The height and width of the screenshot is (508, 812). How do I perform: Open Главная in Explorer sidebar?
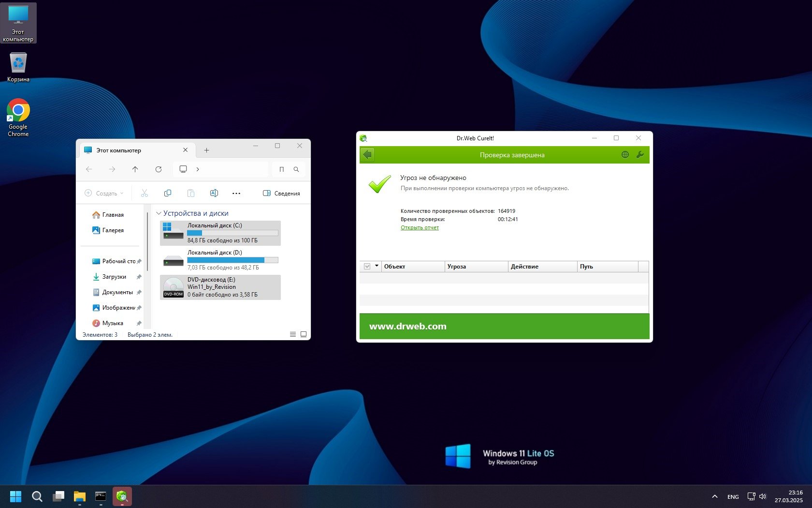pyautogui.click(x=112, y=215)
